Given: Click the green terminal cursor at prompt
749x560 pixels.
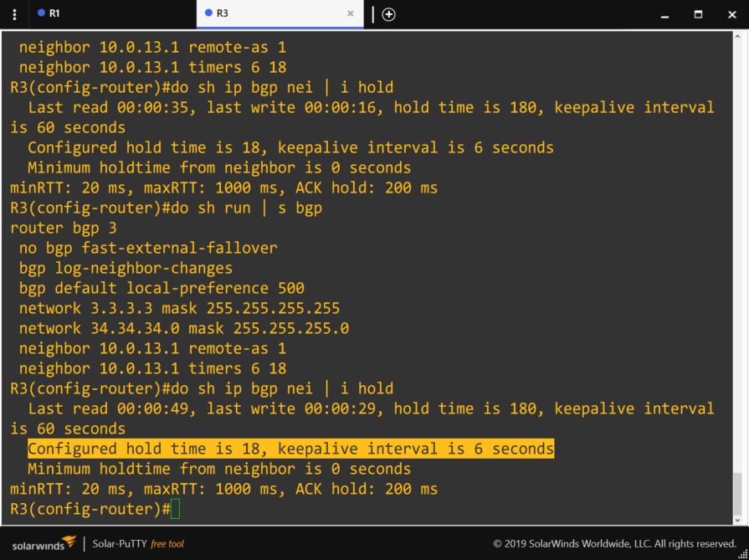Looking at the screenshot, I should (175, 509).
